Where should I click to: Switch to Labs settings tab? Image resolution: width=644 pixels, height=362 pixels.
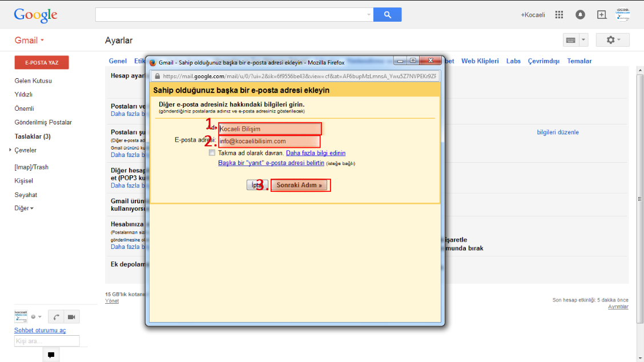point(513,61)
